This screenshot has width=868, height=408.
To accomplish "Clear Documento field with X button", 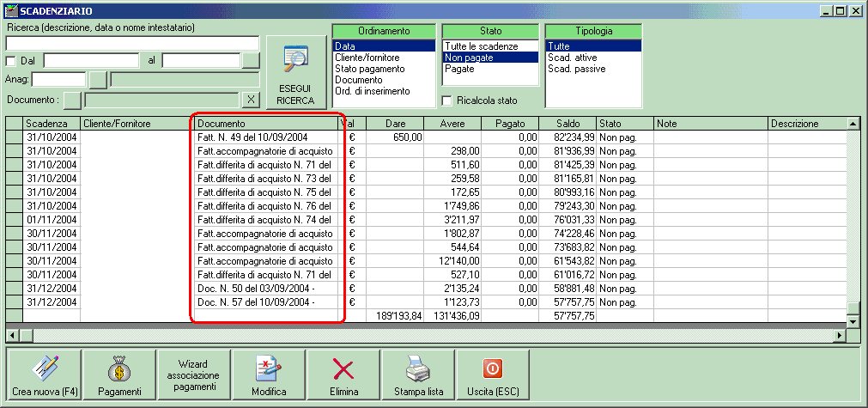I will (251, 100).
